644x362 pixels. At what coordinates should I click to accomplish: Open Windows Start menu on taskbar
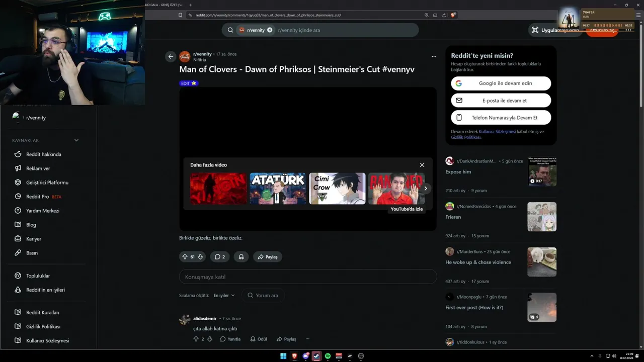point(283,356)
